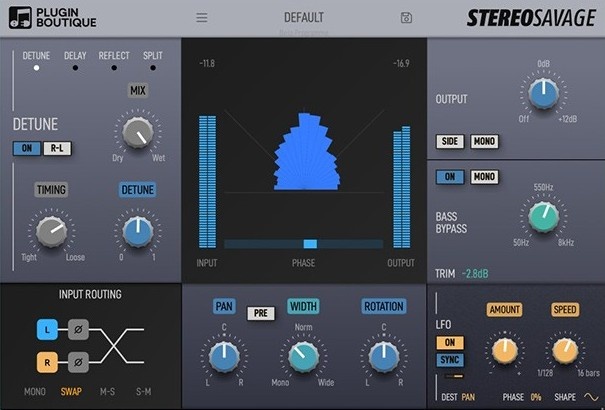Click the Bass Bypass frequency knob
The height and width of the screenshot is (410, 605).
coord(544,217)
